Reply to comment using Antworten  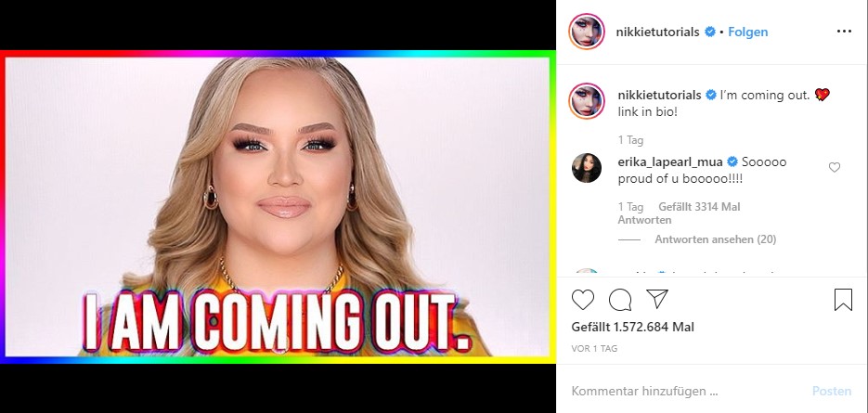tap(644, 220)
